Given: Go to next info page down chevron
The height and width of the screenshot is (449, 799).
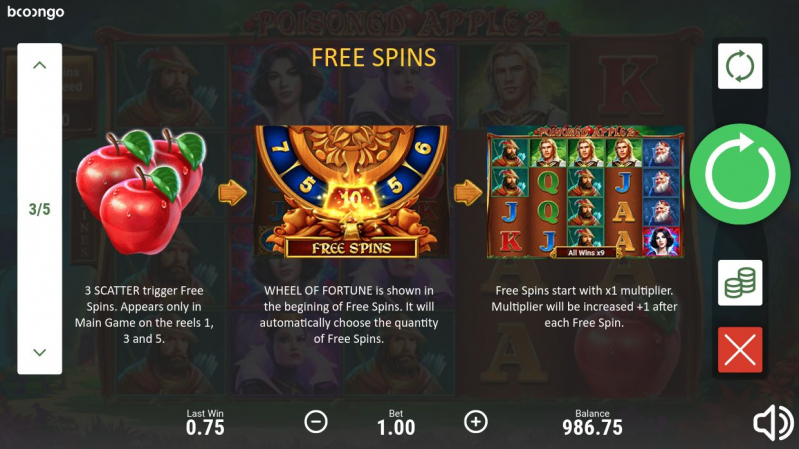Looking at the screenshot, I should pos(39,352).
